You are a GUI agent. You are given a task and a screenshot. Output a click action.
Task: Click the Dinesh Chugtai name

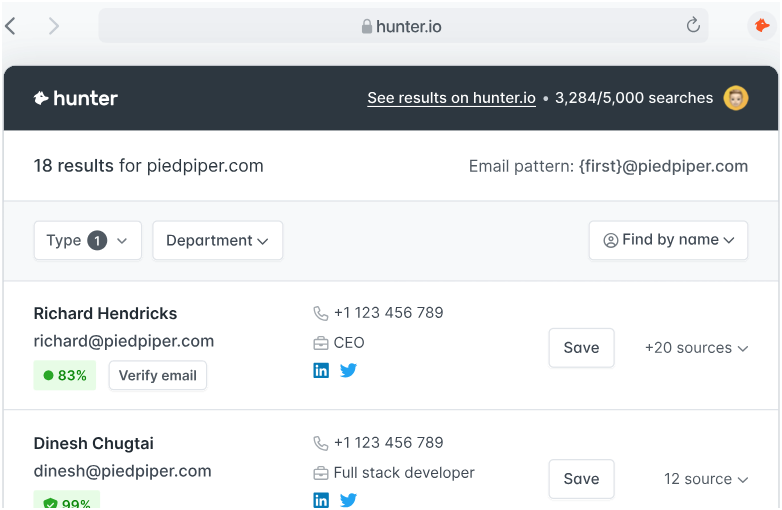pyautogui.click(x=94, y=443)
